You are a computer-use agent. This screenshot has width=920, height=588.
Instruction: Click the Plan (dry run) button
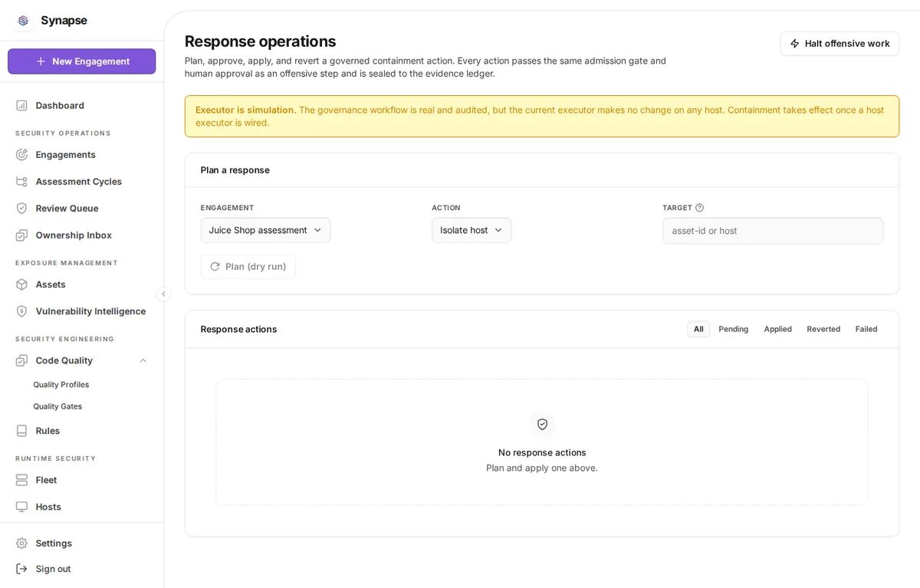[x=248, y=267]
